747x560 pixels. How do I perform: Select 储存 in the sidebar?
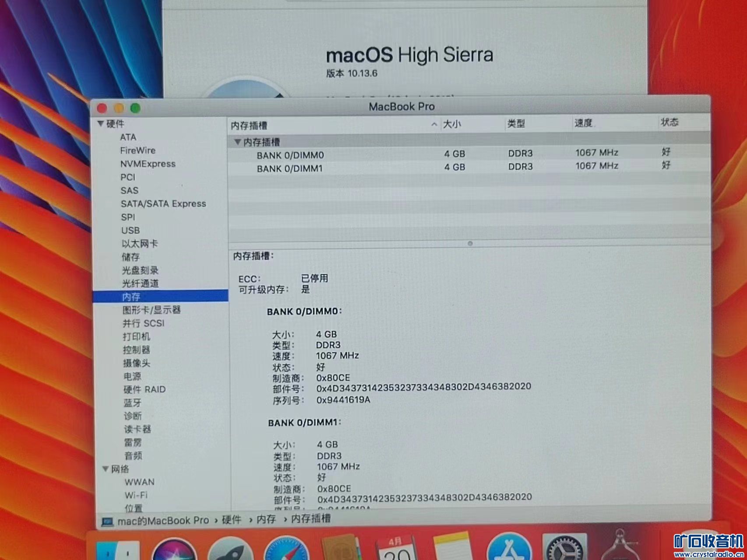click(130, 257)
